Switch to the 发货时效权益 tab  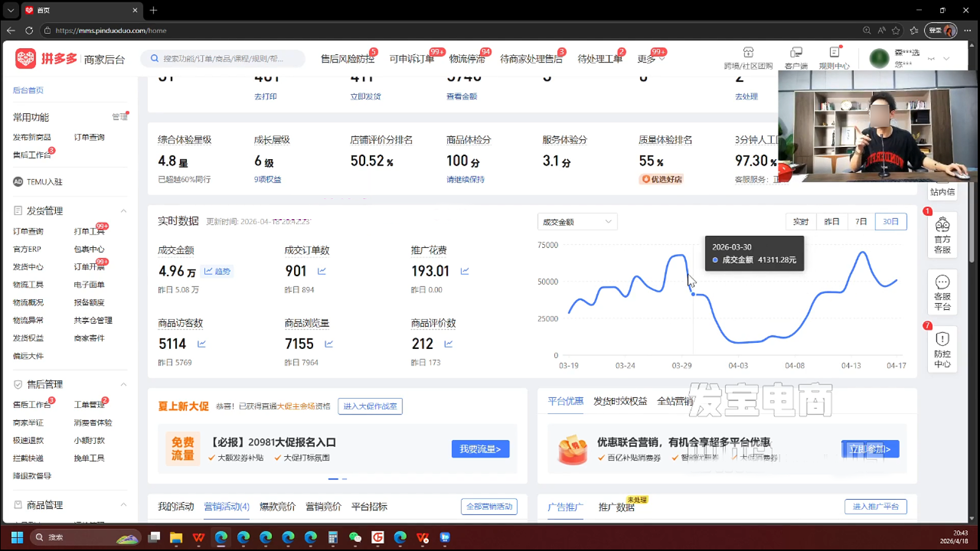[620, 401]
